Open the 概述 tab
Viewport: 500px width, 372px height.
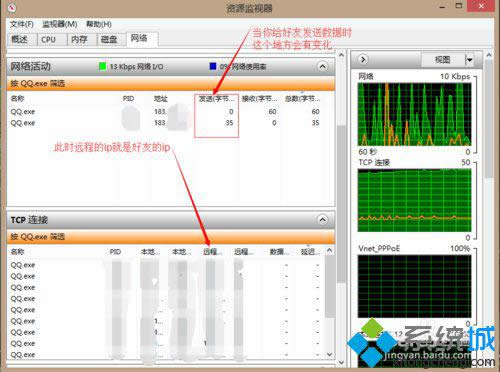click(x=20, y=40)
